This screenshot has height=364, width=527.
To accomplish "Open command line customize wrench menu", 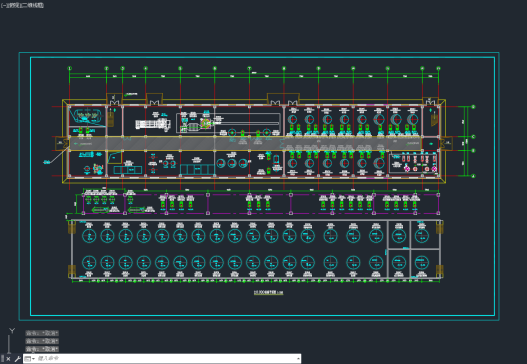I will [17, 359].
